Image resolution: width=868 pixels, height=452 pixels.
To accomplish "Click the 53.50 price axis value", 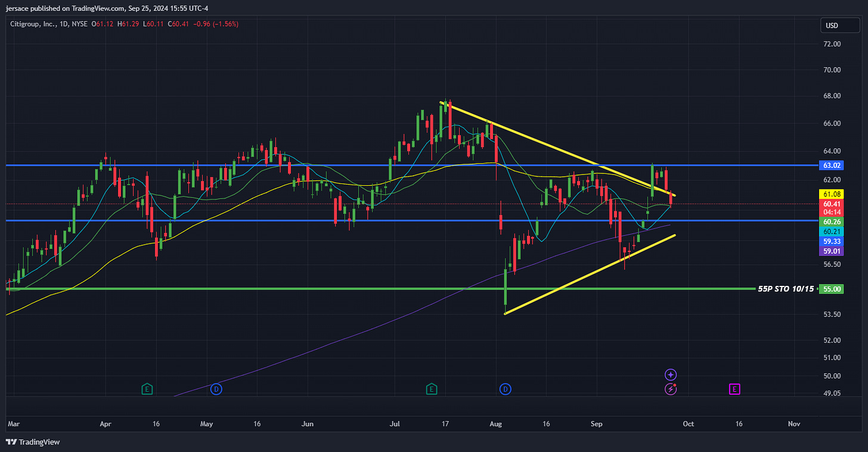I will coord(832,314).
